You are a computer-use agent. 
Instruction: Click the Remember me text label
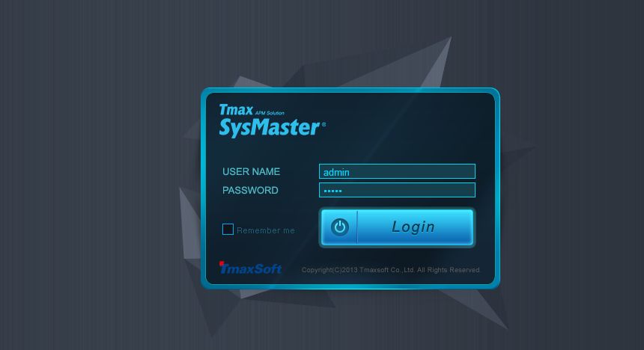point(266,230)
